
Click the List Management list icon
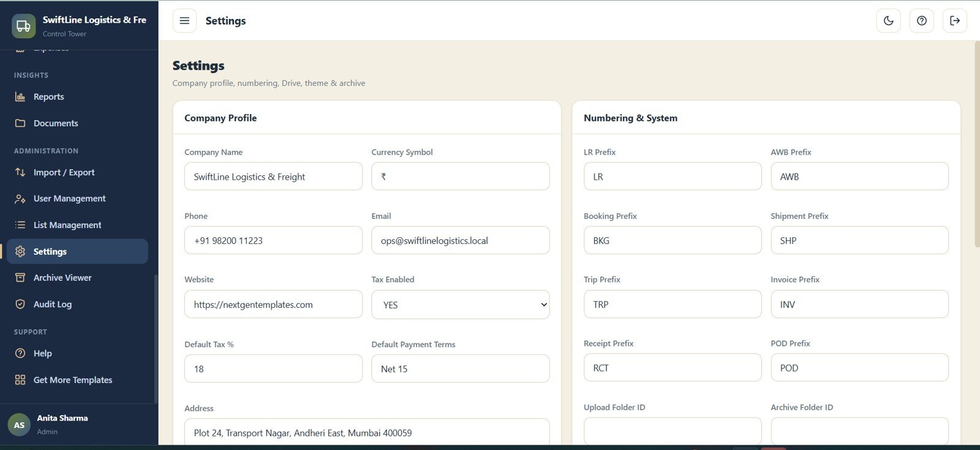20,225
